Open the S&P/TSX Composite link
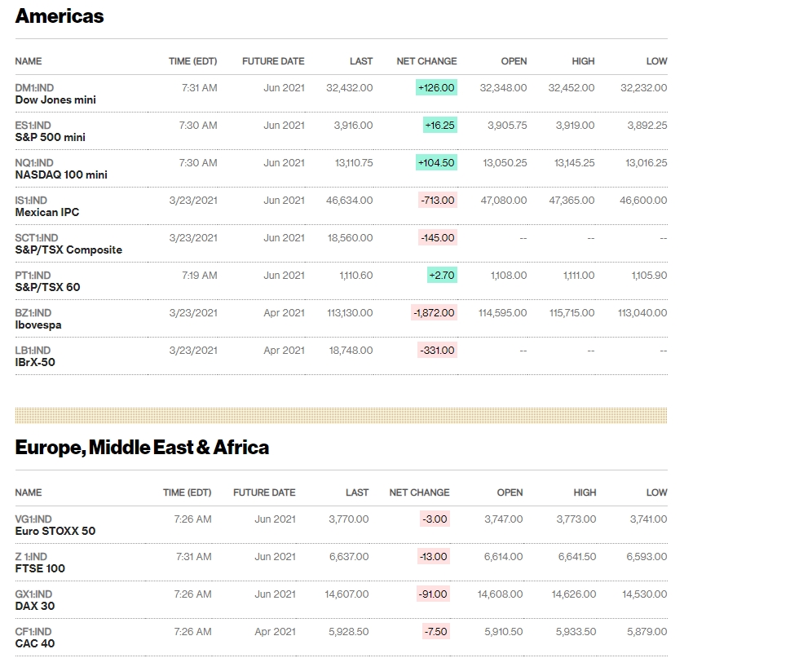This screenshot has height=658, width=812. (x=68, y=250)
